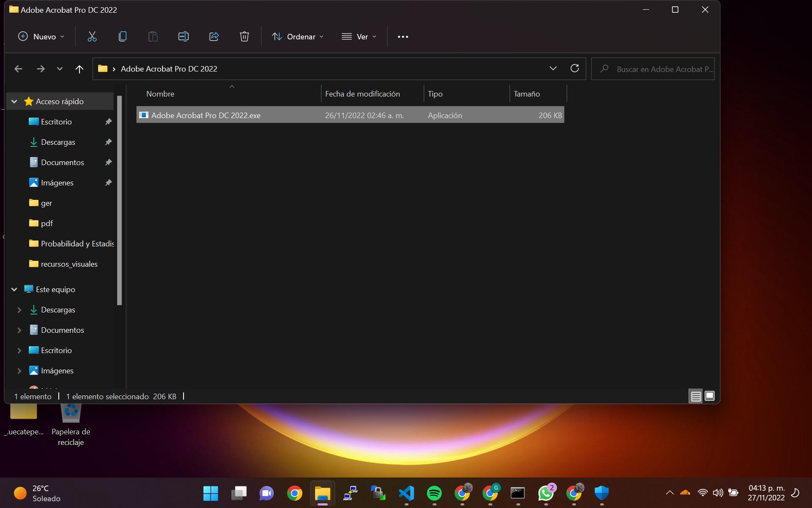Sort by Fecha de modificación column

point(362,94)
